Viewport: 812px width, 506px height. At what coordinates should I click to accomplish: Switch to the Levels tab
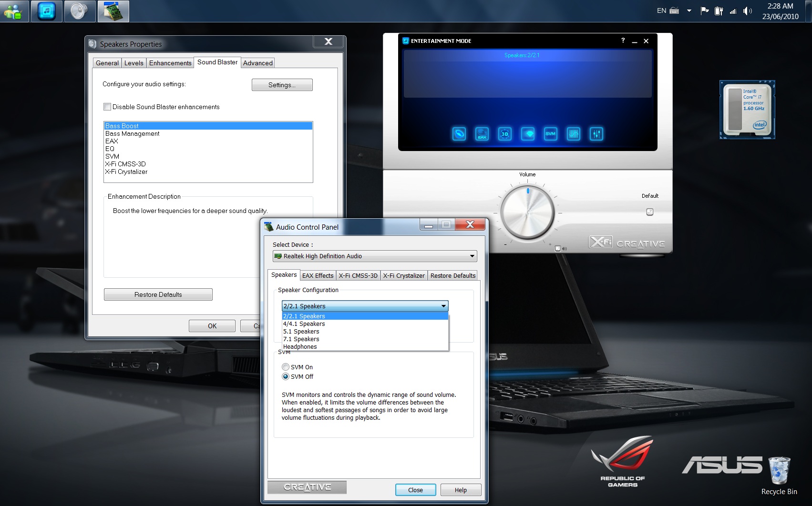click(134, 63)
